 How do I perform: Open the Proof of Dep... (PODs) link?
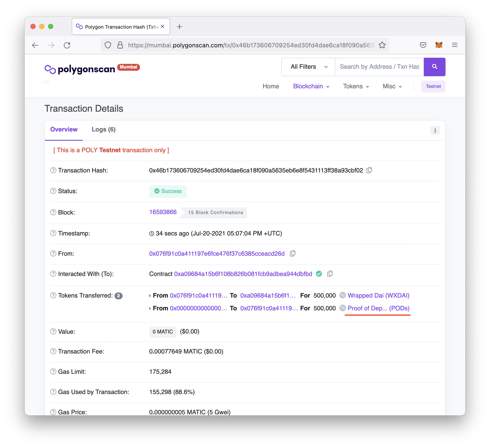(x=378, y=308)
